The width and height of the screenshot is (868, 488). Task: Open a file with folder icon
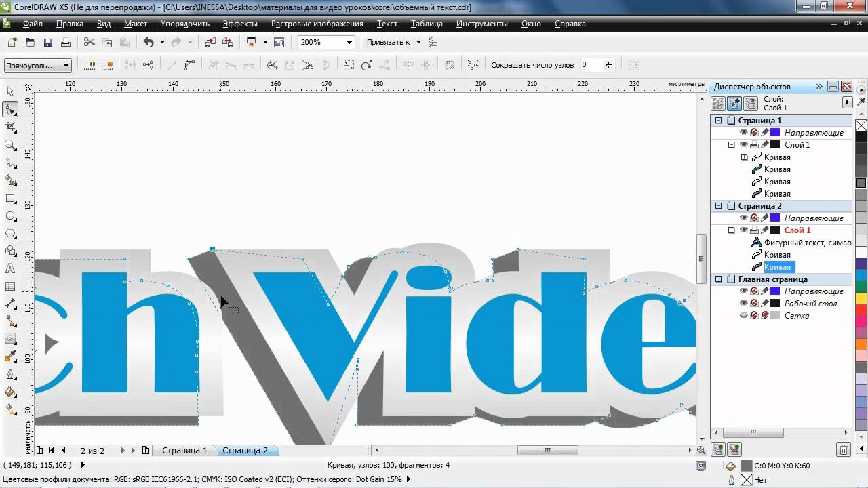(30, 42)
